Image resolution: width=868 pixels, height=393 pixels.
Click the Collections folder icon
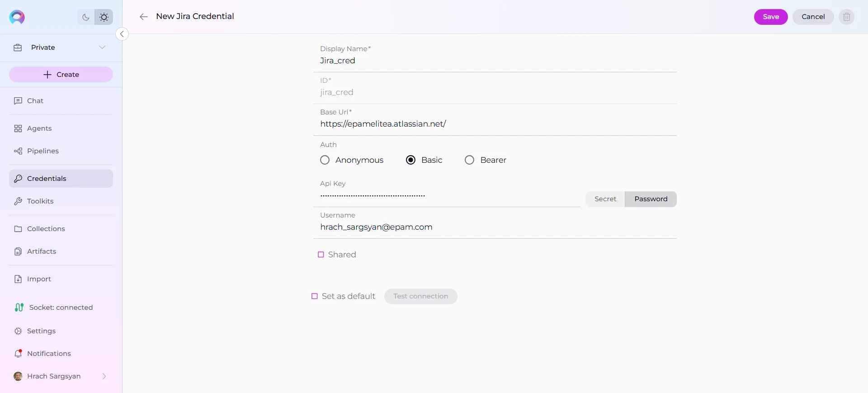18,229
